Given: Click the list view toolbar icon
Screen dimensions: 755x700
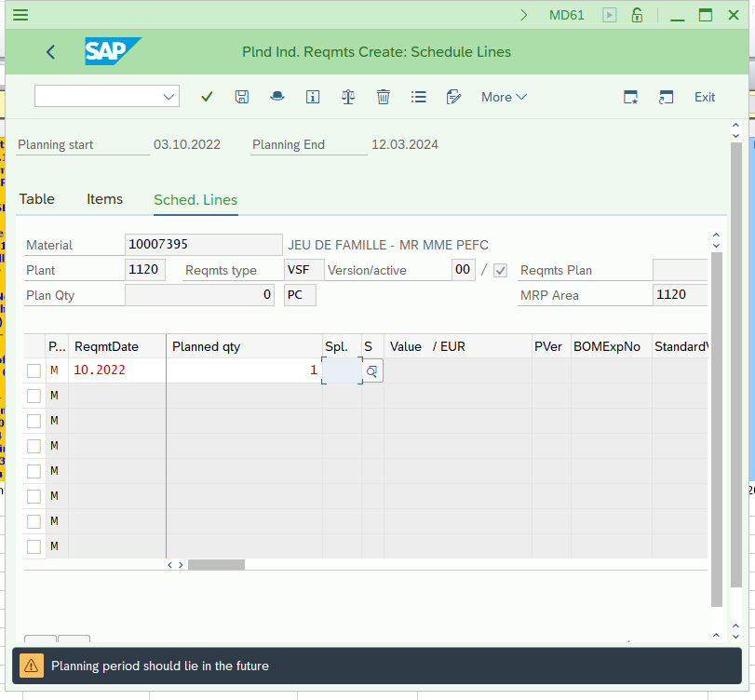Looking at the screenshot, I should [x=418, y=97].
